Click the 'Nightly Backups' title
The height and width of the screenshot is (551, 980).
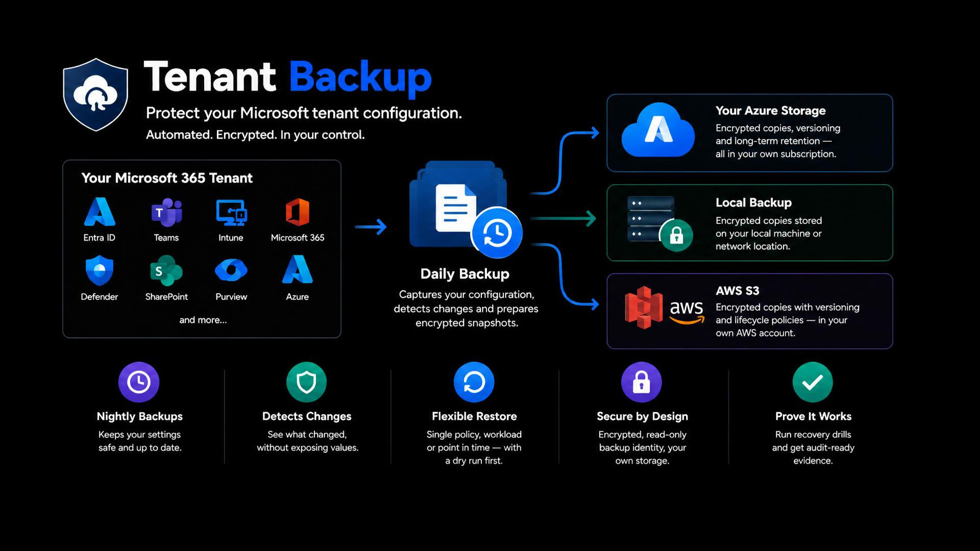tap(139, 416)
